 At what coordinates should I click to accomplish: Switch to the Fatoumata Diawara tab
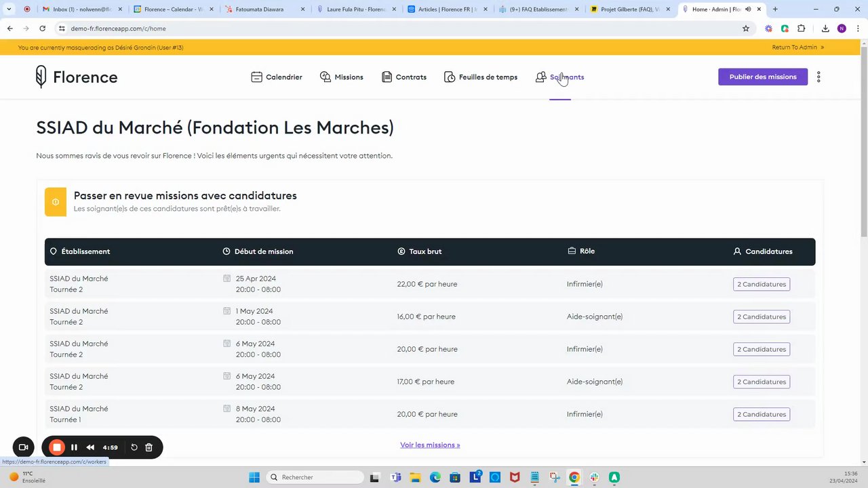point(264,9)
